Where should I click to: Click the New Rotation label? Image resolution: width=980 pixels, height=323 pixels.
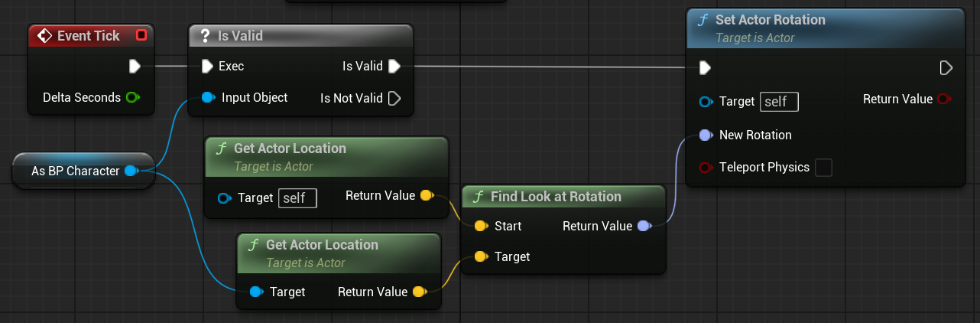click(x=755, y=135)
